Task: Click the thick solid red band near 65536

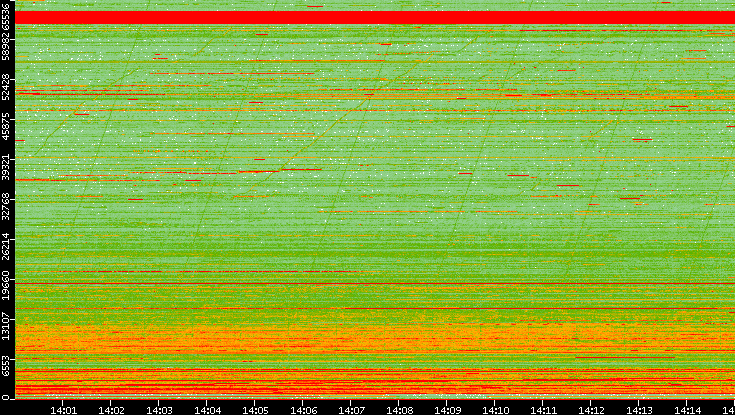Action: coord(375,17)
